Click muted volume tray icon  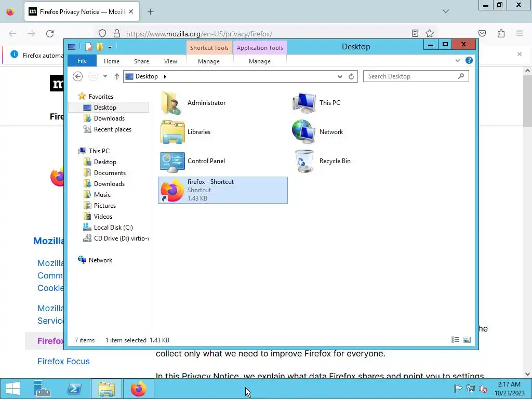pyautogui.click(x=483, y=389)
